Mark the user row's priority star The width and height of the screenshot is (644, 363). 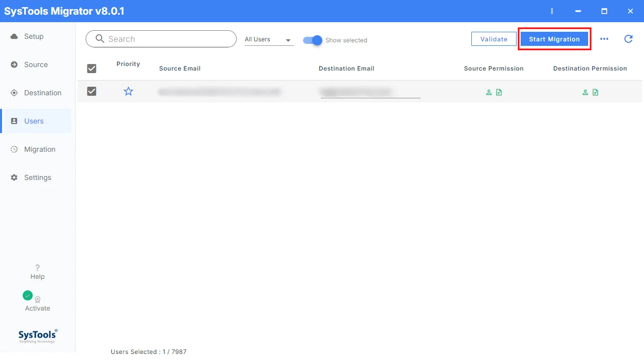(128, 91)
